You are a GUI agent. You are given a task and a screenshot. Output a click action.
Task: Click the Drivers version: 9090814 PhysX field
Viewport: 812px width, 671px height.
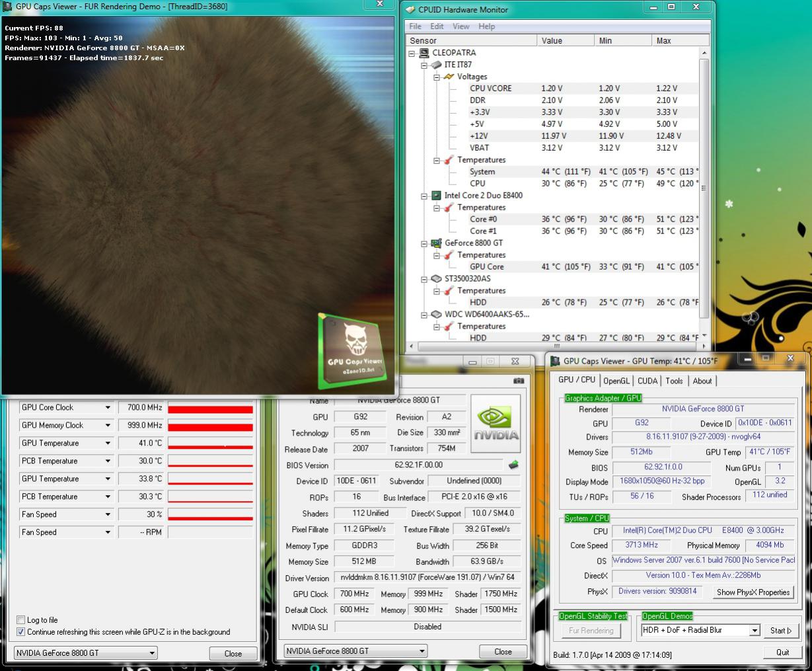(x=657, y=591)
